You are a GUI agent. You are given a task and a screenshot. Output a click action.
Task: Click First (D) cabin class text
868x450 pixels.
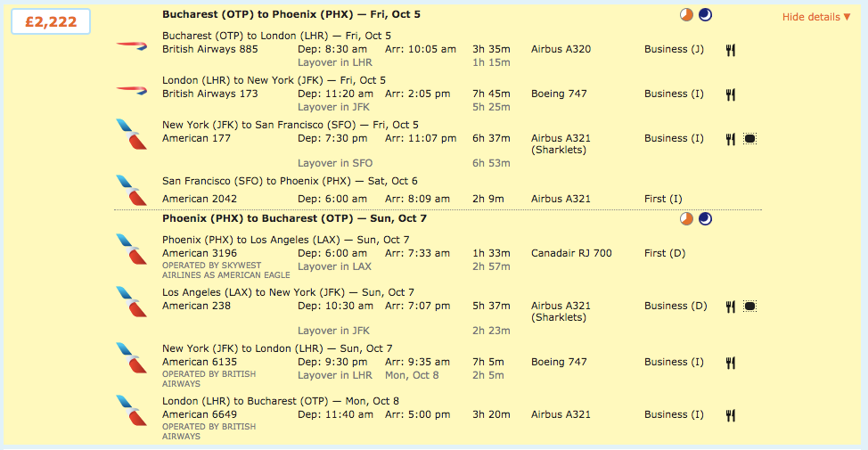coord(665,253)
